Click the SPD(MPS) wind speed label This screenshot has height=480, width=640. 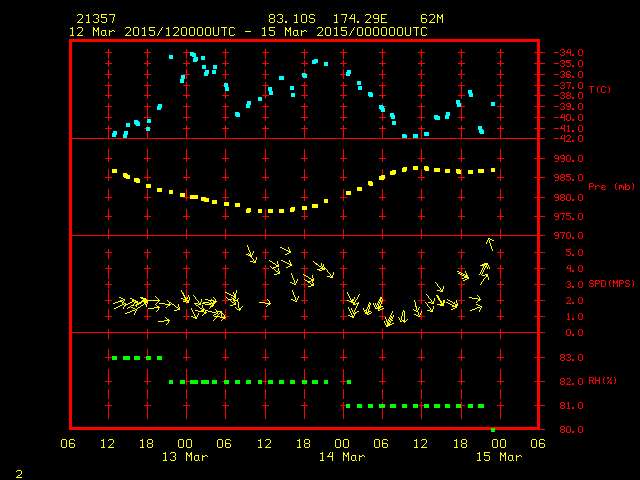coord(609,284)
